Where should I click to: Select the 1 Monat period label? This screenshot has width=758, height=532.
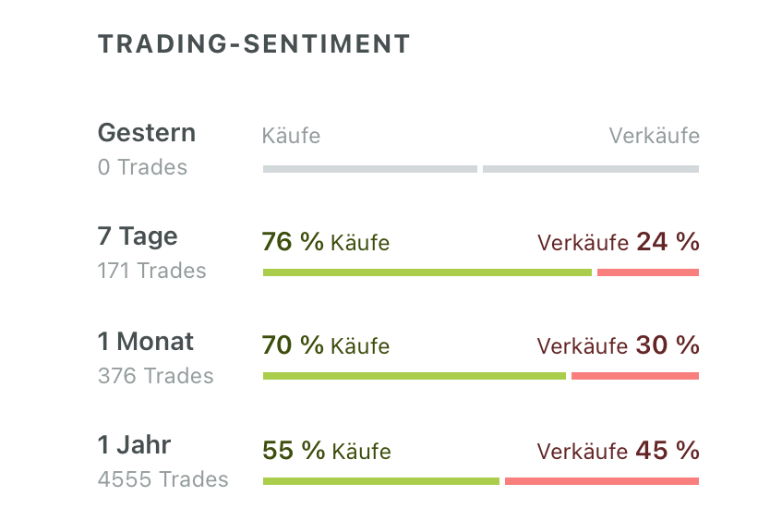[146, 342]
